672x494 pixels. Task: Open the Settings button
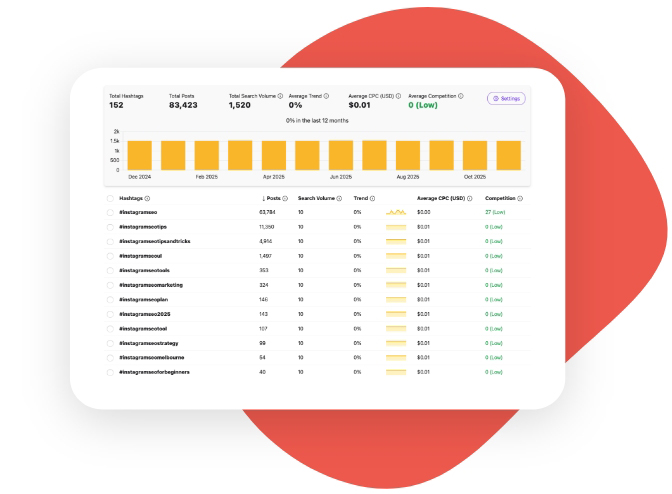coord(506,99)
